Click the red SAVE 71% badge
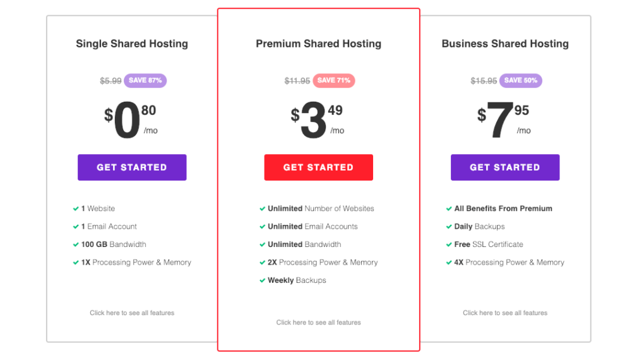Screen dimensions: 644x360 [x=333, y=81]
